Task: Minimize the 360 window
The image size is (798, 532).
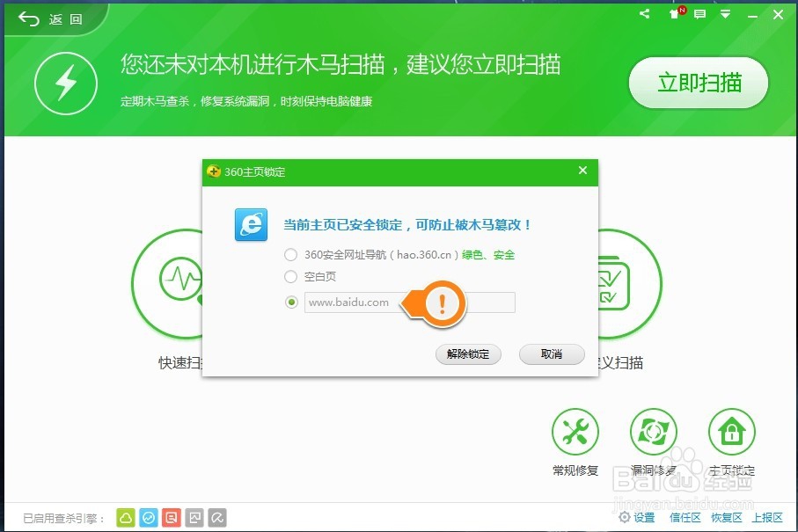Action: 753,15
